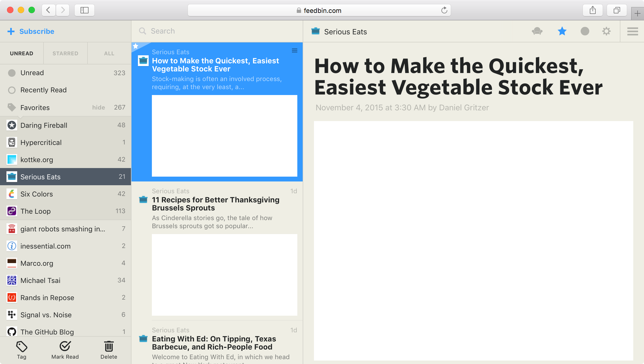Reload the page with refresh icon
644x364 pixels.
444,10
